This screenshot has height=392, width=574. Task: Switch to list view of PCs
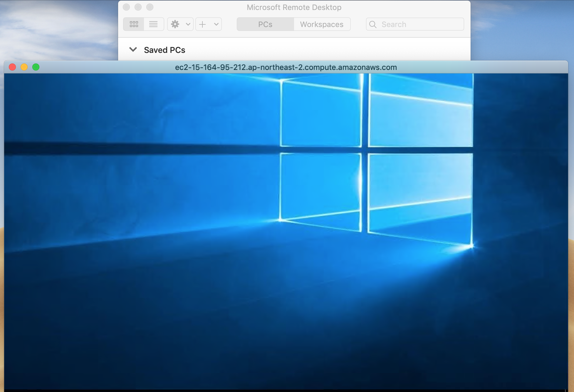153,24
